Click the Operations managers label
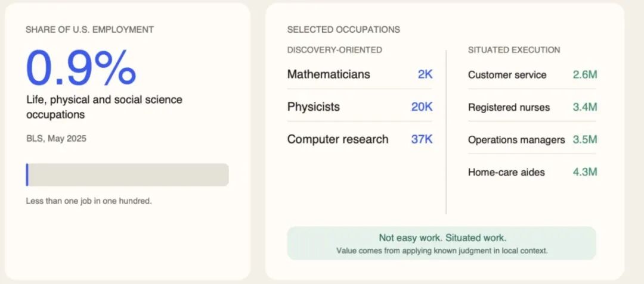This screenshot has height=284, width=644. tap(516, 140)
